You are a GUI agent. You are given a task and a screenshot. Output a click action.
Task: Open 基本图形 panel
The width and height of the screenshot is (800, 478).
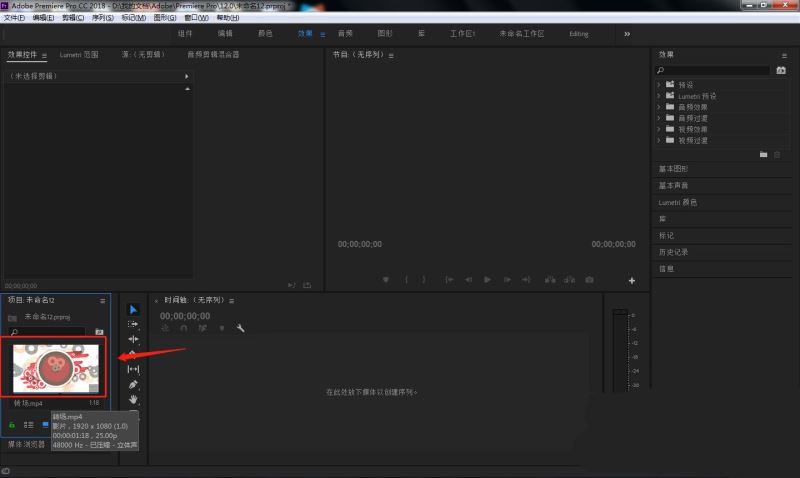pos(673,169)
